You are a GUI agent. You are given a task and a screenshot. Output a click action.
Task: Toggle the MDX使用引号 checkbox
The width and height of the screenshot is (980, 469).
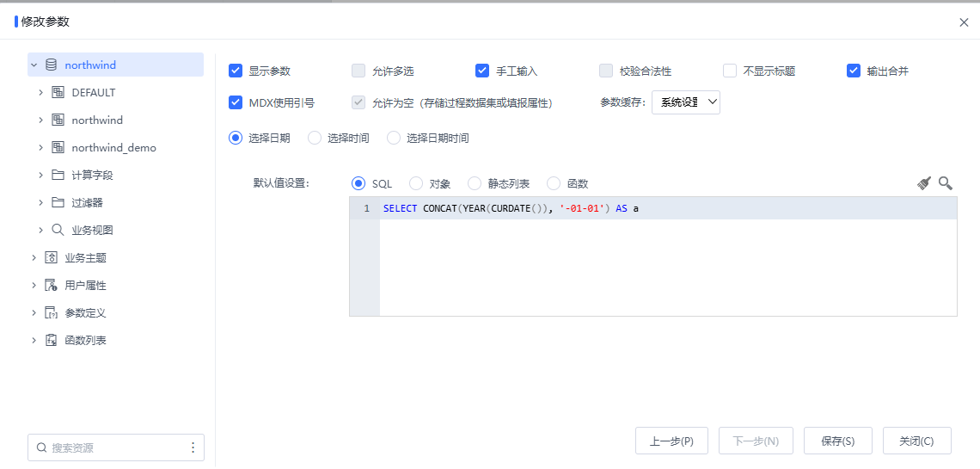click(x=236, y=102)
